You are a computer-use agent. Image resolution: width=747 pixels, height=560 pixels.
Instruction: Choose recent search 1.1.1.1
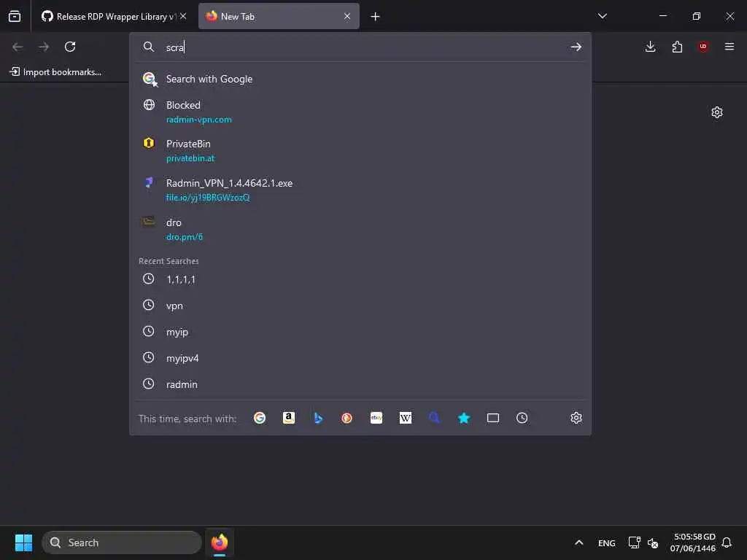click(360, 279)
